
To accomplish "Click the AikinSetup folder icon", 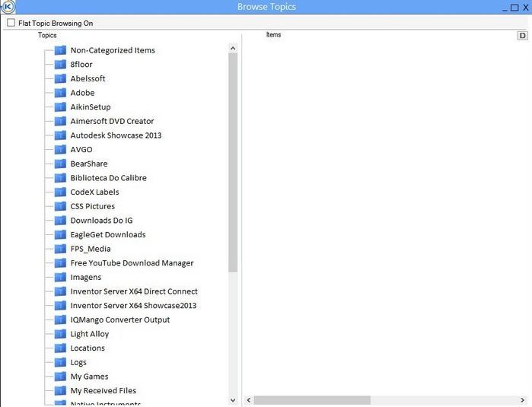I will click(60, 107).
